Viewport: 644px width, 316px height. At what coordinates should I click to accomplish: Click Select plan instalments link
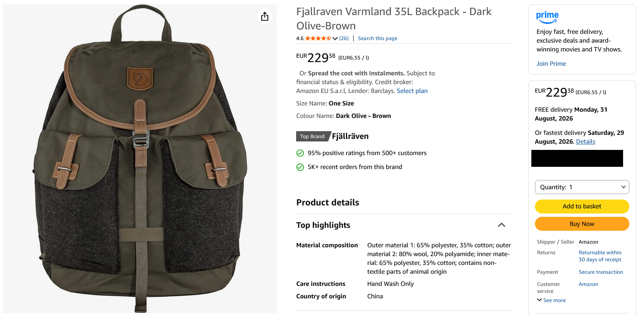coord(412,91)
